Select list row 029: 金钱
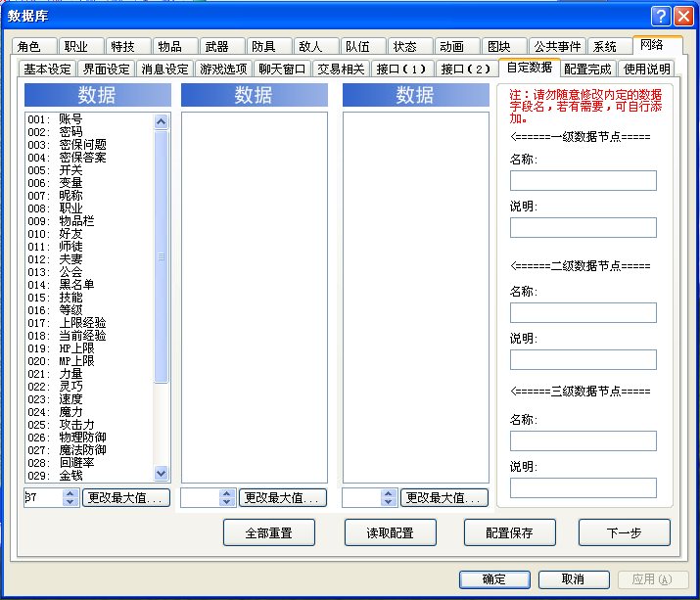 [89, 476]
